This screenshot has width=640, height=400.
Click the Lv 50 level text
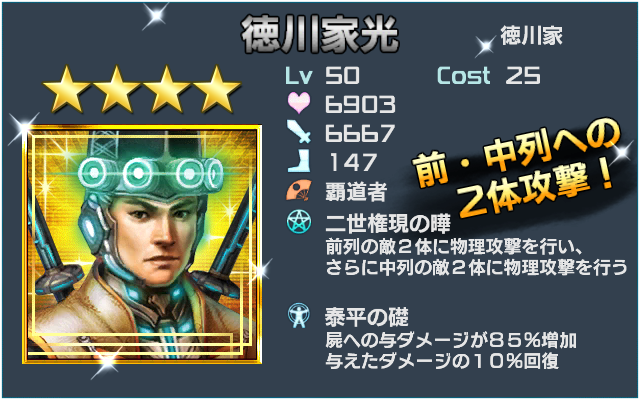click(x=322, y=76)
